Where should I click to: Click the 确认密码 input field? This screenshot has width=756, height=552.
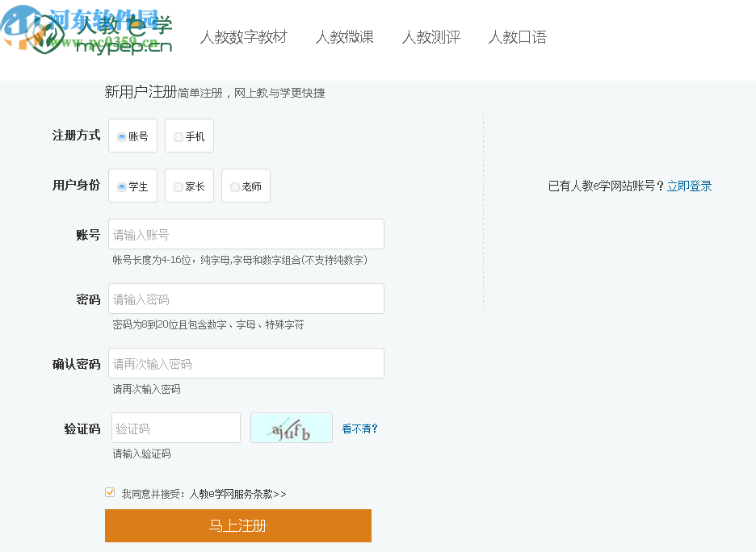tap(246, 363)
